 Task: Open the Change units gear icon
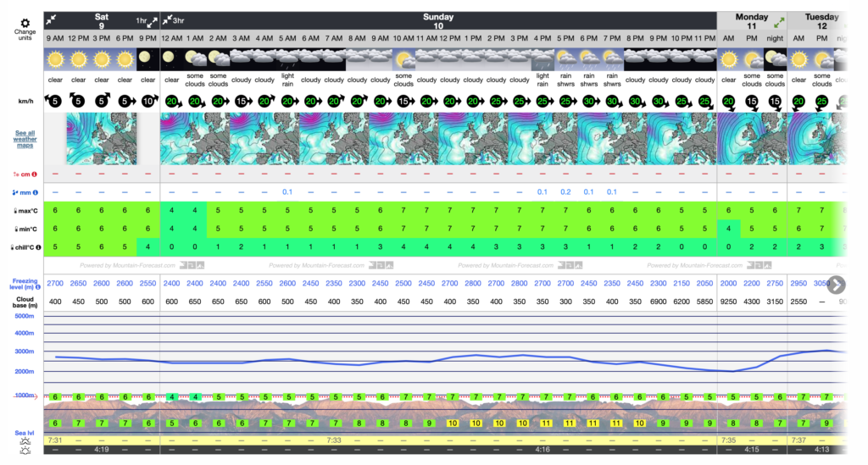click(25, 23)
